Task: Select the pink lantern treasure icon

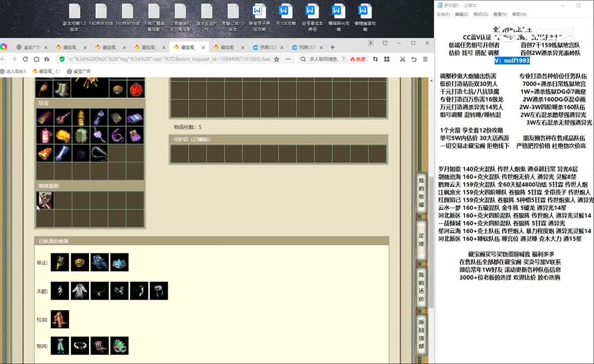Action: click(x=45, y=135)
